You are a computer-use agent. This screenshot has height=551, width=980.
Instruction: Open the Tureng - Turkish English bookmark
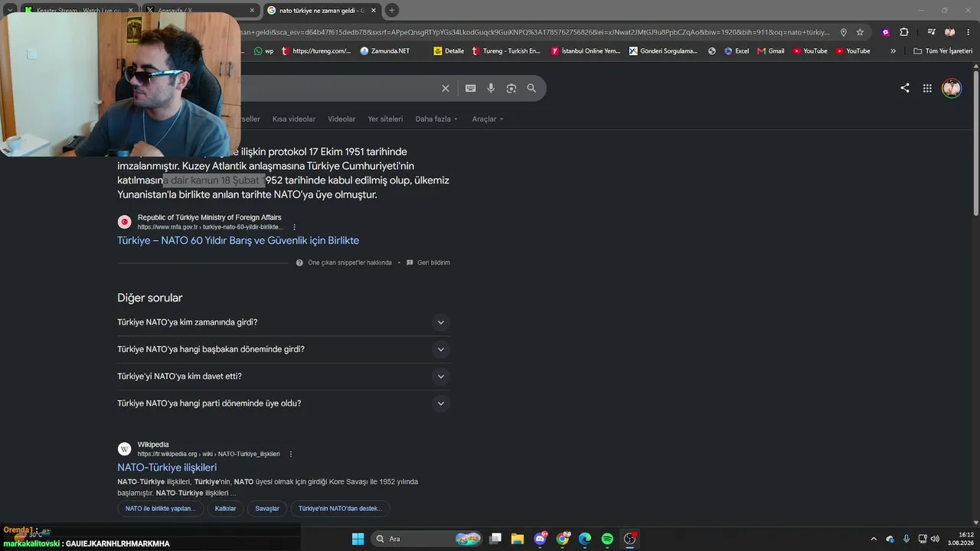click(506, 51)
